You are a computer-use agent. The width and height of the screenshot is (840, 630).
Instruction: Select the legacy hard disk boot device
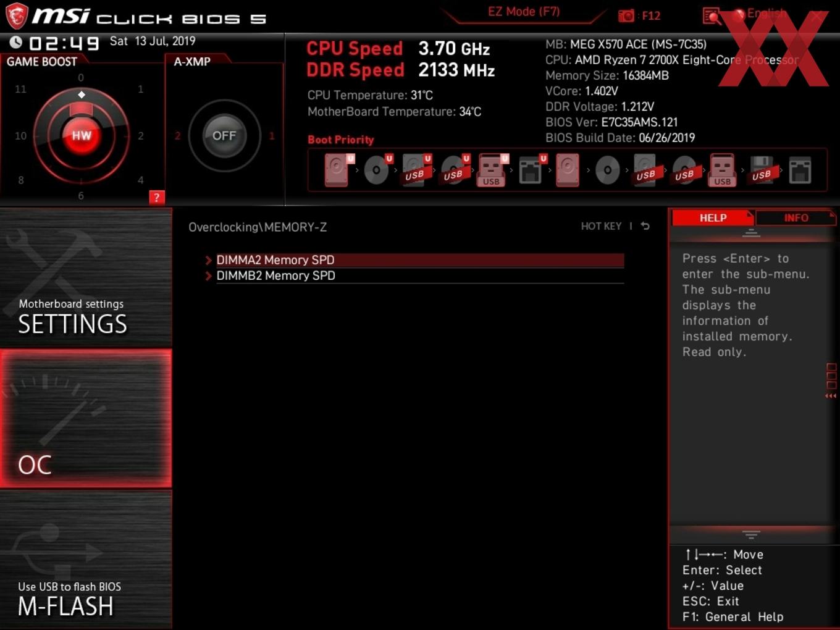pos(568,170)
